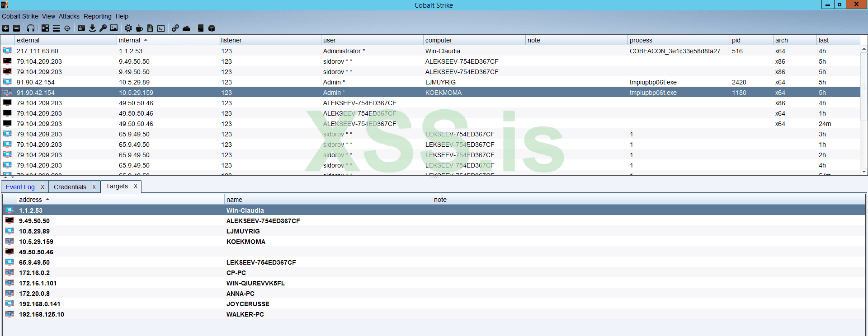Viewport: 868px width, 336px height.
Task: Sort sessions by the user column header
Action: point(372,40)
